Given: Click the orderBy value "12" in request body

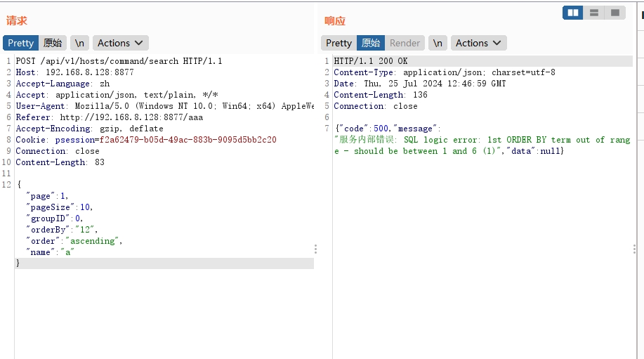Looking at the screenshot, I should pyautogui.click(x=84, y=230).
